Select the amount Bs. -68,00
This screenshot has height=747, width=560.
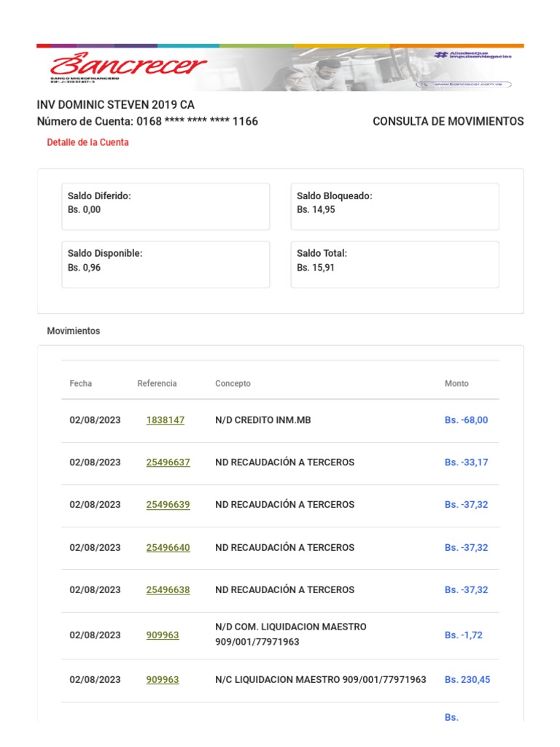pyautogui.click(x=466, y=420)
